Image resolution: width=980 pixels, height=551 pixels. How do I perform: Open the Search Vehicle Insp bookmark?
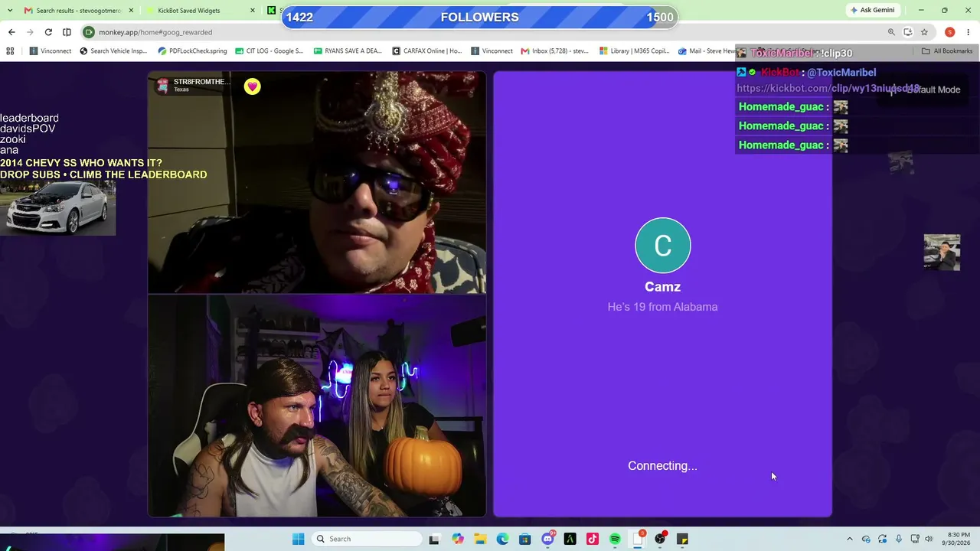[113, 51]
